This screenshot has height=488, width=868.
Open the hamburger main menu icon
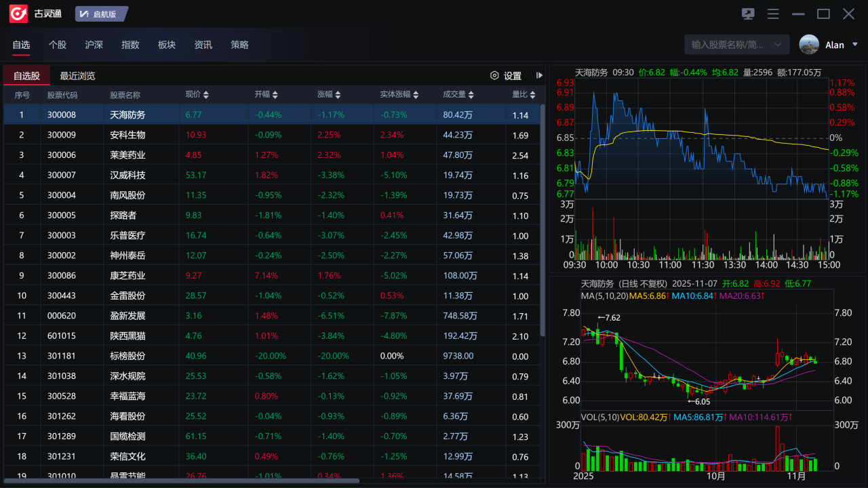coord(772,14)
